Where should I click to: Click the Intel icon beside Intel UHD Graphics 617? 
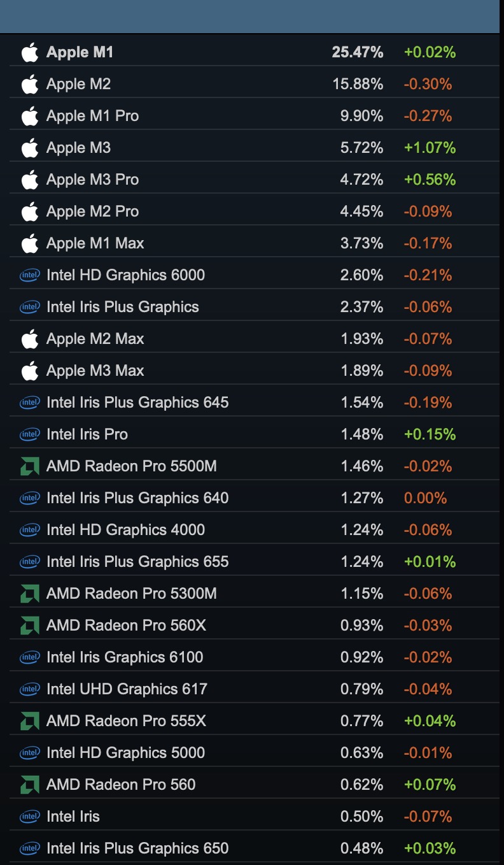(30, 689)
